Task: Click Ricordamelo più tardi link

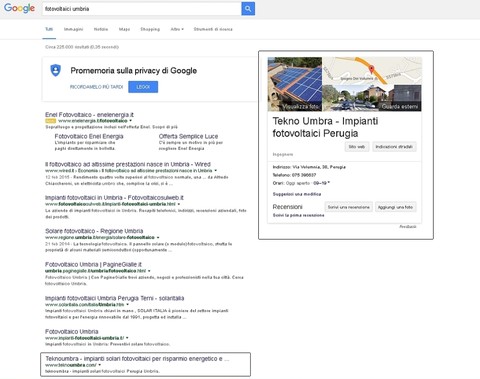Action: (96, 87)
